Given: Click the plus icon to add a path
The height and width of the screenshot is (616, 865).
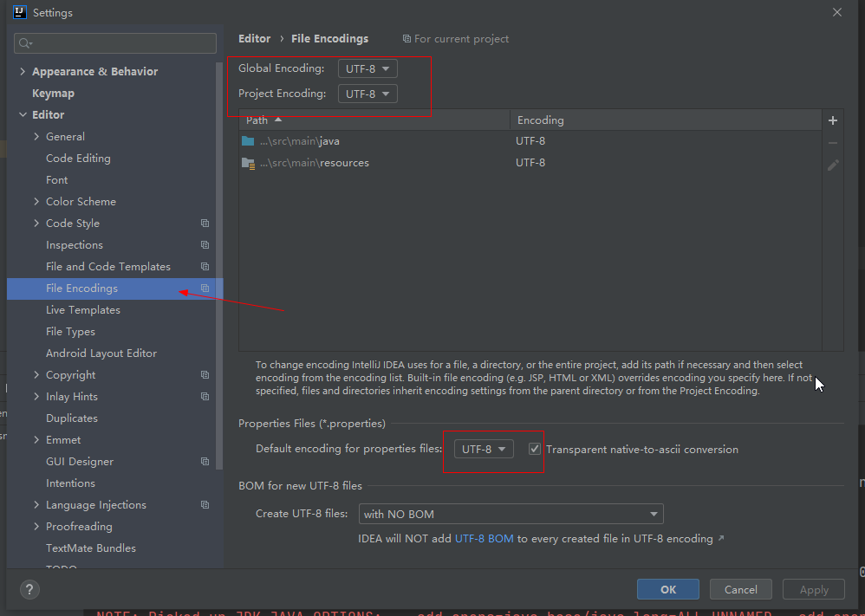Looking at the screenshot, I should [832, 120].
